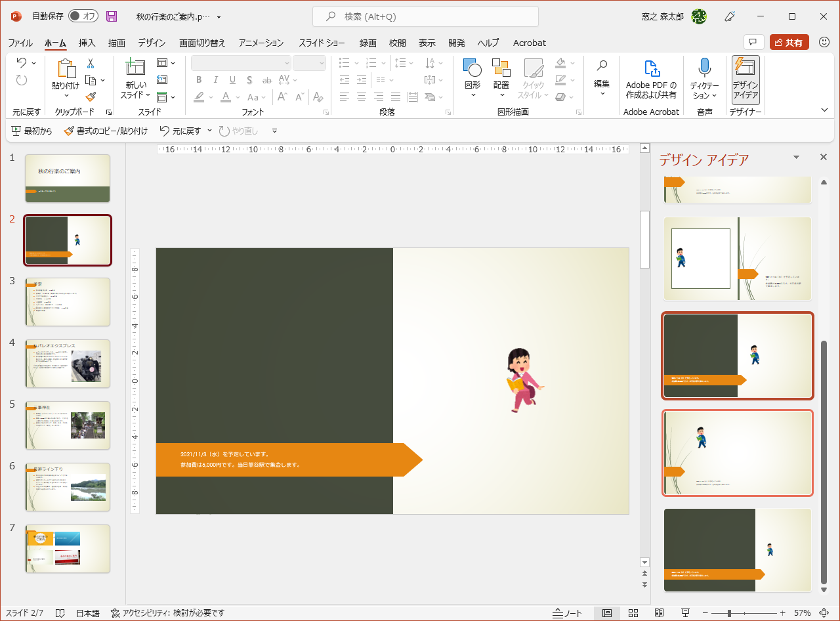
Task: Click the Format Painter brush icon
Action: click(x=91, y=97)
